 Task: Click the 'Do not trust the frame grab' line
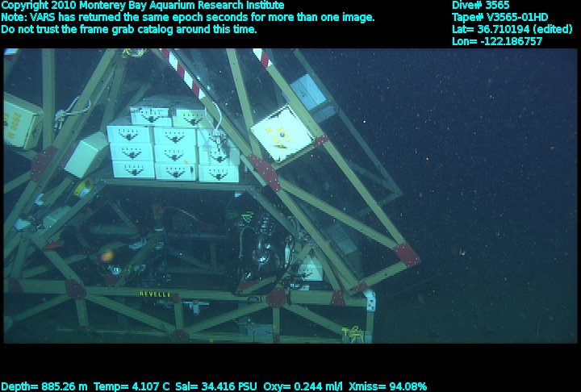click(x=129, y=29)
